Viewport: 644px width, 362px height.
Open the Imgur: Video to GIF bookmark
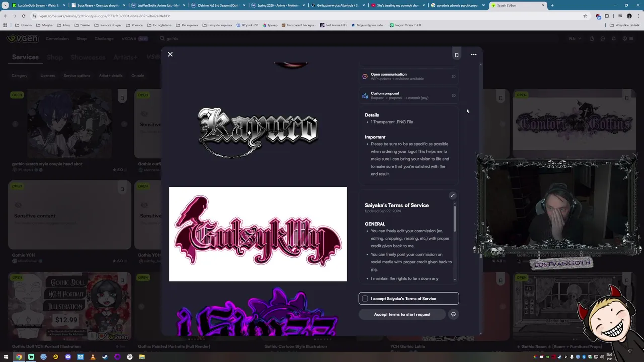(x=406, y=25)
